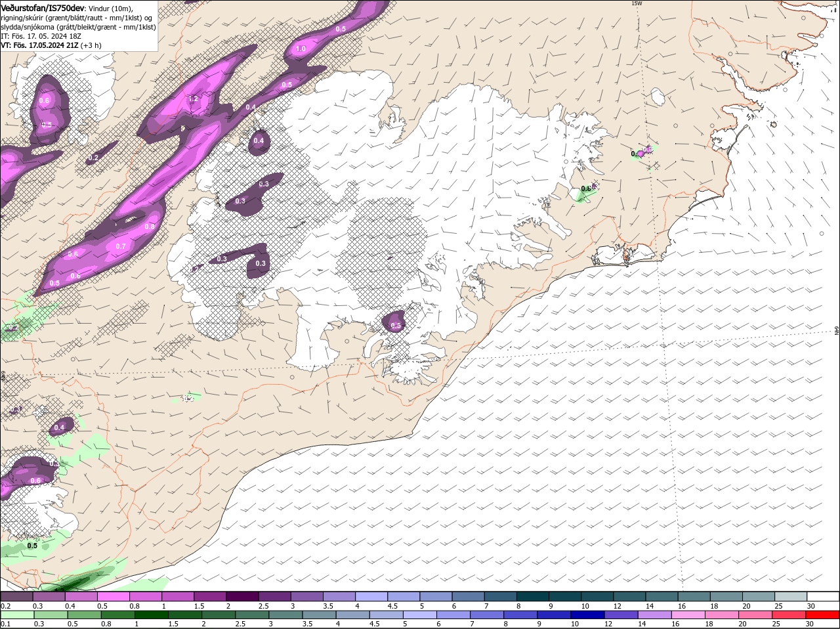This screenshot has height=629, width=840.
Task: Select the bottom-row green swatch starting at 0.5
Action: coord(85,615)
